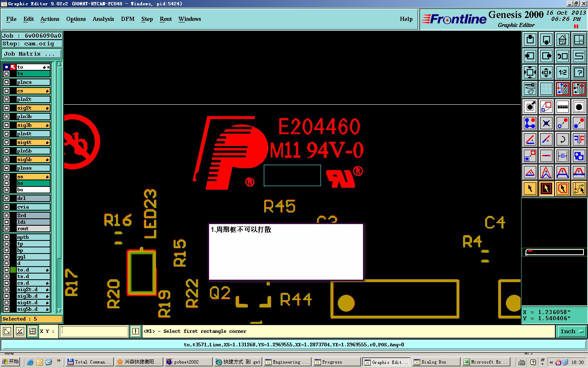The height and width of the screenshot is (368, 588).
Task: Click the diagonal arrow coordinate mode icon
Action: 7,331
